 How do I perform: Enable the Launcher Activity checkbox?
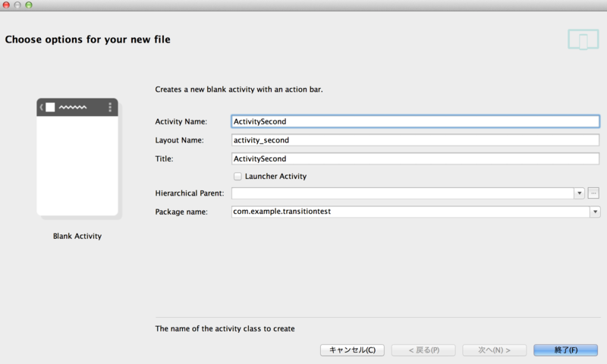pos(237,177)
